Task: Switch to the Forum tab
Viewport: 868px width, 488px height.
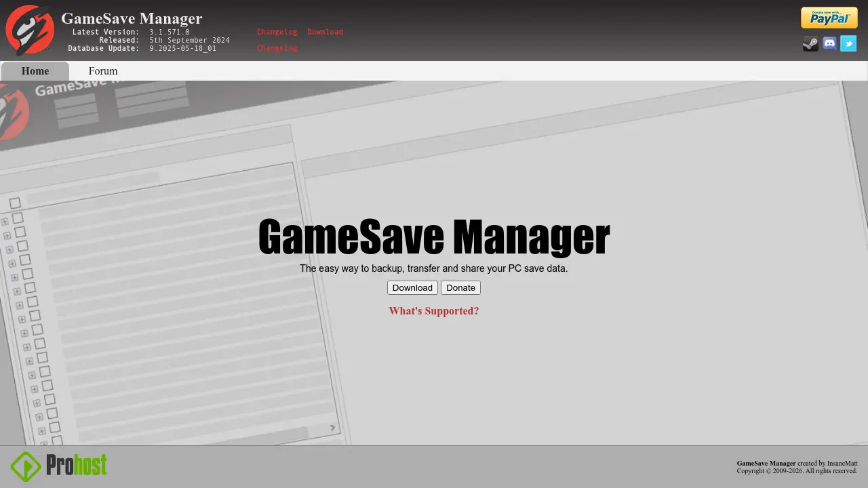Action: pos(103,71)
